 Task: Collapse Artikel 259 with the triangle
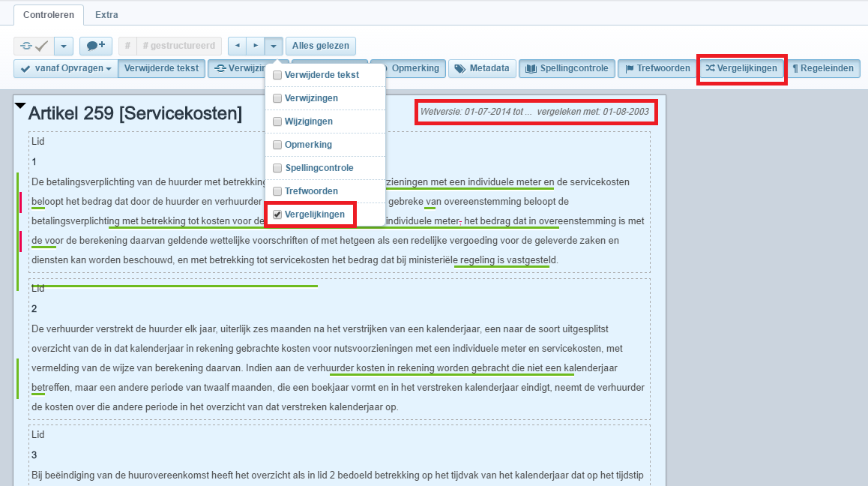click(20, 106)
